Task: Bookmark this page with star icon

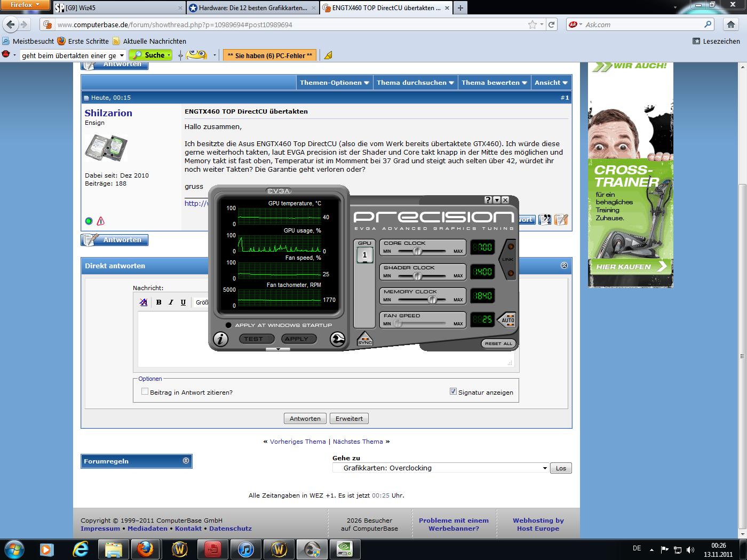Action: pyautogui.click(x=532, y=25)
